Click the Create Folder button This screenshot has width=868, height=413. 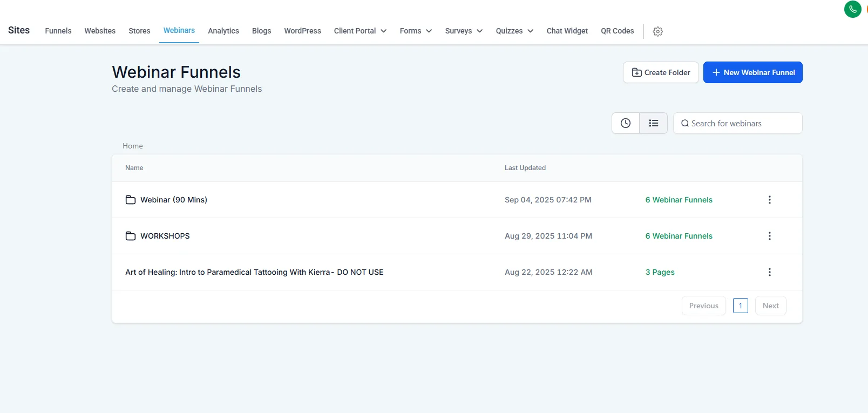click(x=661, y=72)
